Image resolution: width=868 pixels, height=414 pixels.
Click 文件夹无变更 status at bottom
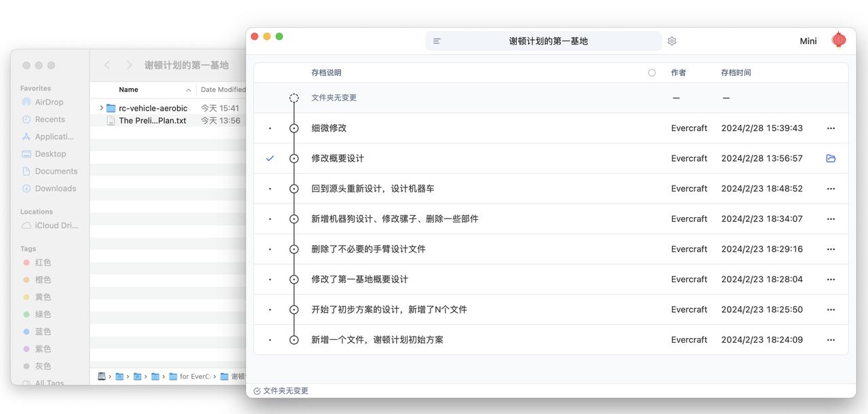tap(281, 391)
